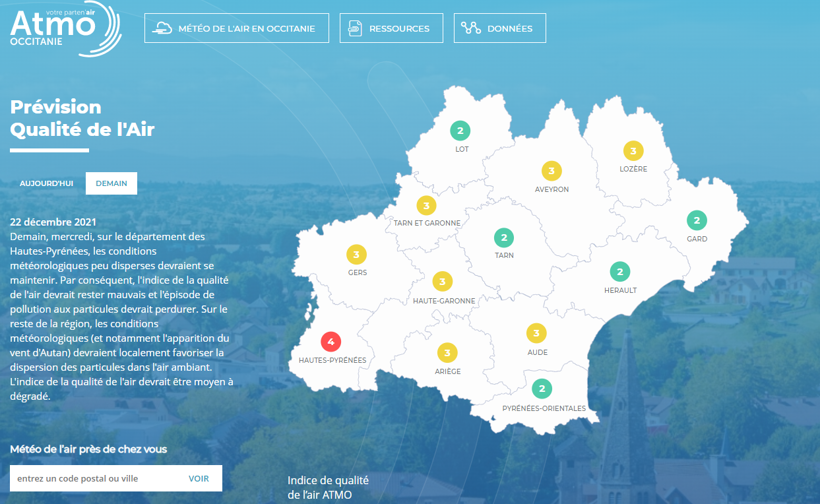
Task: Select the yellow index 3 marker for Lozère
Action: point(633,151)
